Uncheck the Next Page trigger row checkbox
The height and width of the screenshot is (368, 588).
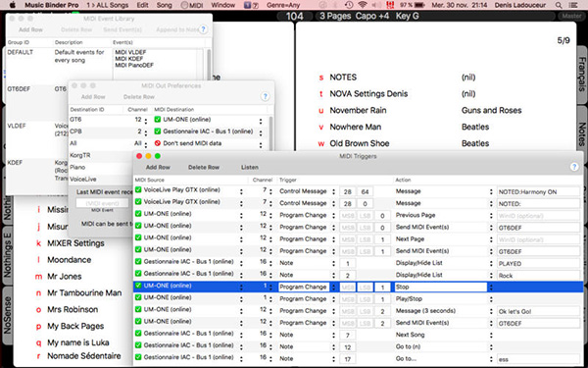pyautogui.click(x=138, y=238)
